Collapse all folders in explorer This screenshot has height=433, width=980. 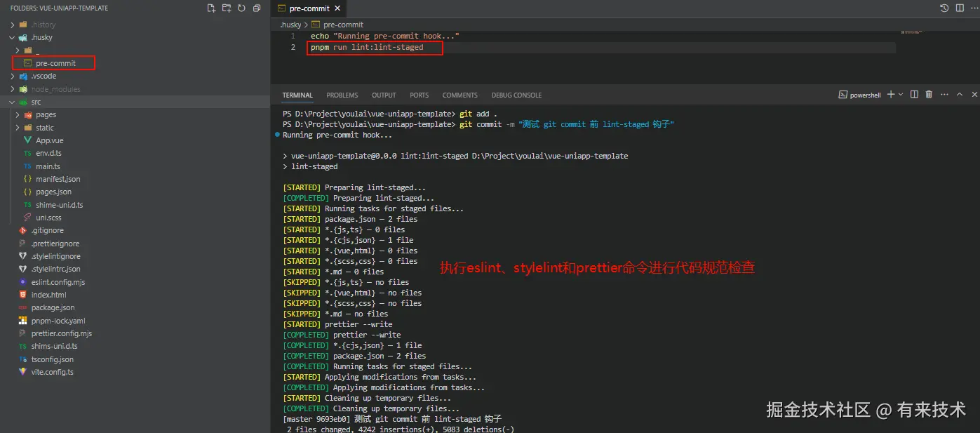[x=257, y=8]
